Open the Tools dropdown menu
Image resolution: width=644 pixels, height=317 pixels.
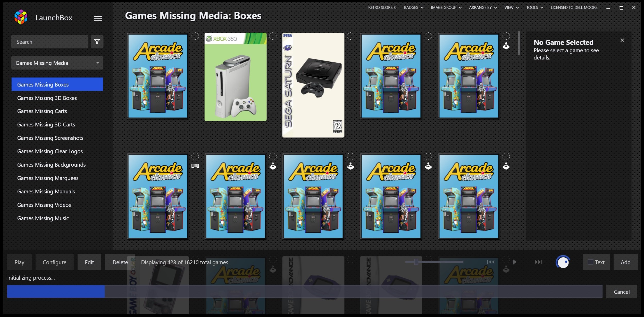[534, 7]
